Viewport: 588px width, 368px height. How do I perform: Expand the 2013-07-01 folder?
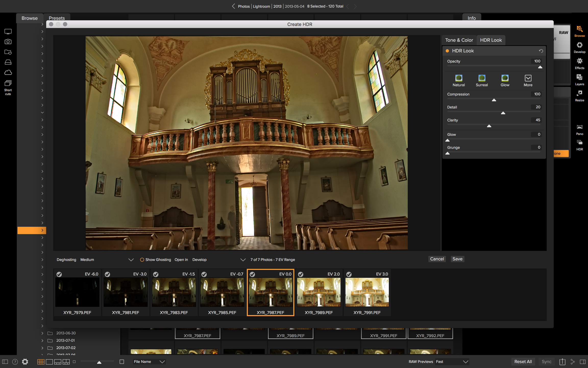[42, 340]
